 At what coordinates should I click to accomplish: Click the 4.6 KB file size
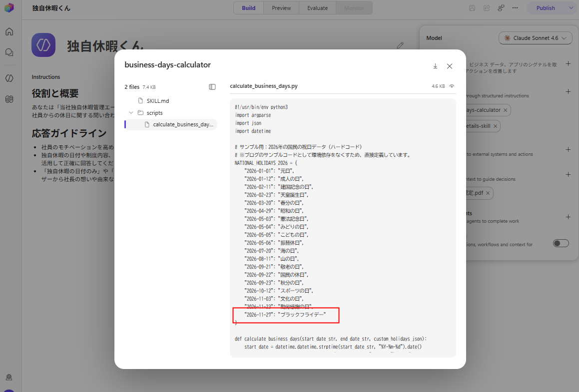(438, 86)
